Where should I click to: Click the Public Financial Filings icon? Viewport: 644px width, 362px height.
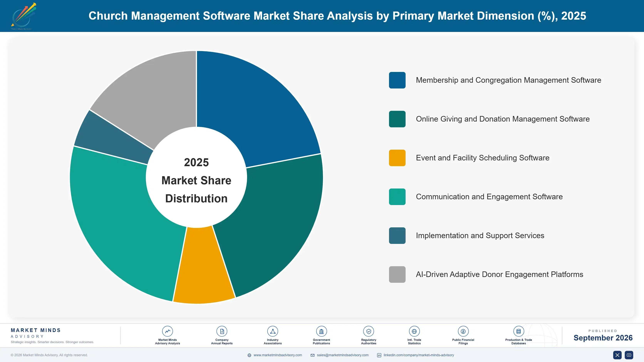463,331
